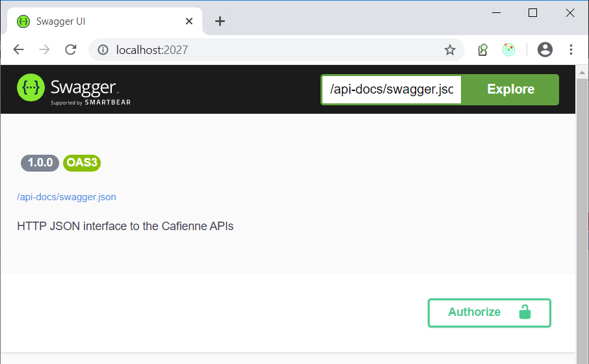
Task: Close the browser window
Action: pyautogui.click(x=570, y=13)
